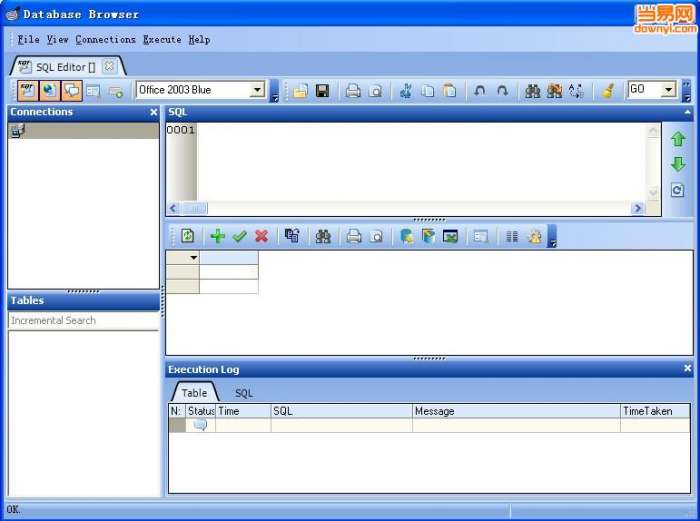The width and height of the screenshot is (700, 521).
Task: Click the refresh icon beside SQL editor
Action: coord(677,191)
